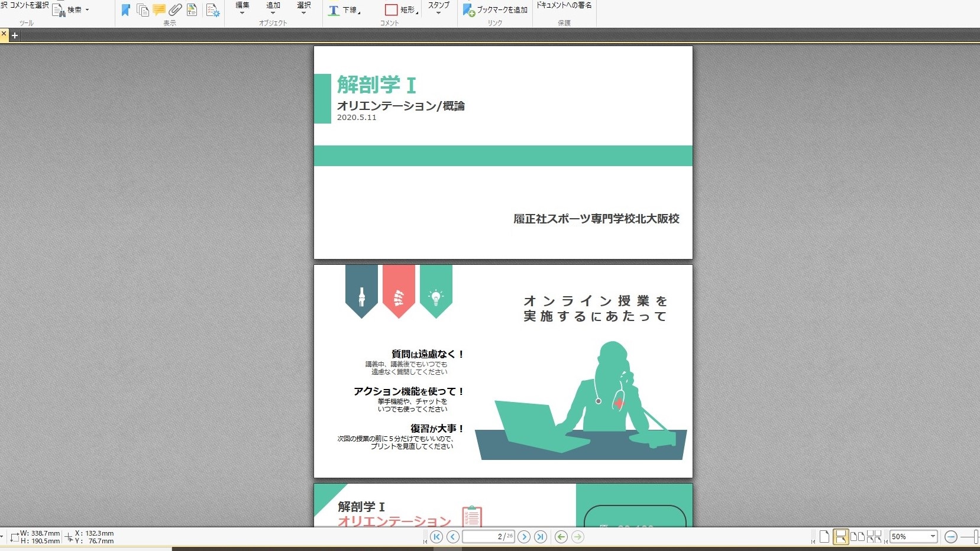Click the blue bookmark panel icon
The height and width of the screenshot is (551, 980).
[125, 10]
